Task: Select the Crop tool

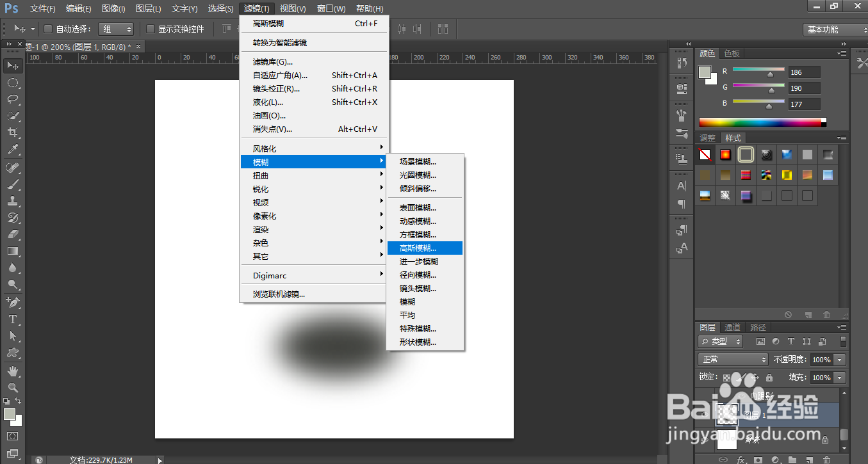Action: pyautogui.click(x=13, y=132)
